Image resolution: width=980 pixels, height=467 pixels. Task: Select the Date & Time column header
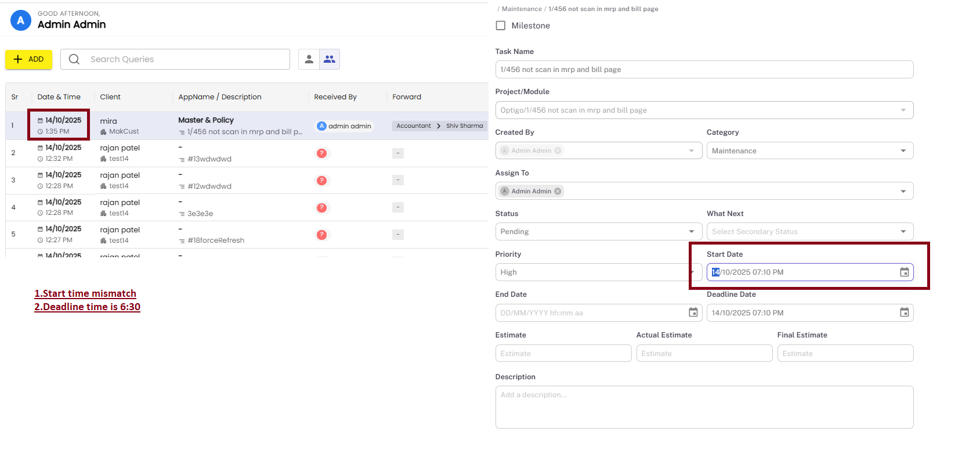pyautogui.click(x=59, y=97)
